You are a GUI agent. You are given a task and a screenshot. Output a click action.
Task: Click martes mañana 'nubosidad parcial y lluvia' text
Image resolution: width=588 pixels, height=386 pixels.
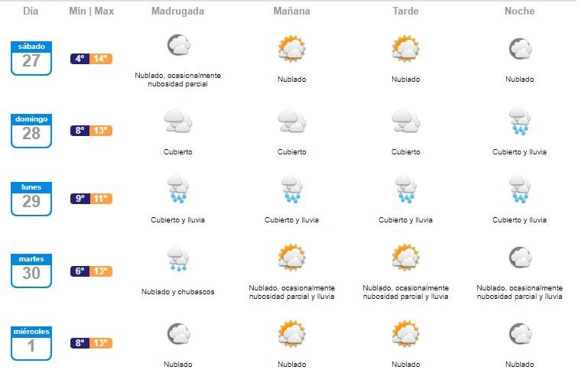point(292,297)
